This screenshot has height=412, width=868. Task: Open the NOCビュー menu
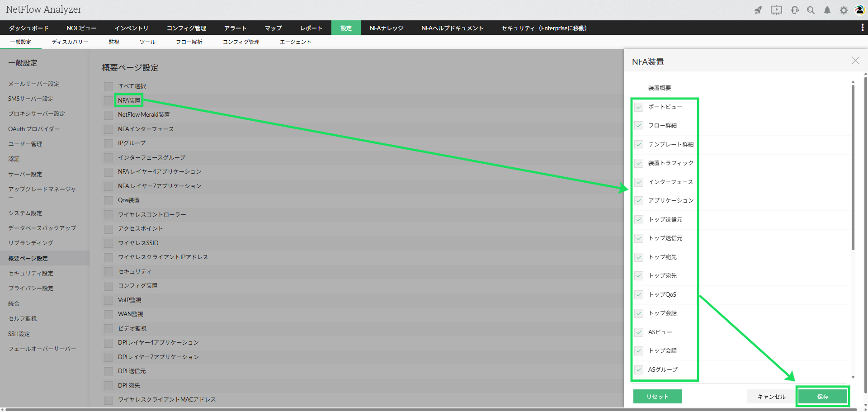pos(81,28)
